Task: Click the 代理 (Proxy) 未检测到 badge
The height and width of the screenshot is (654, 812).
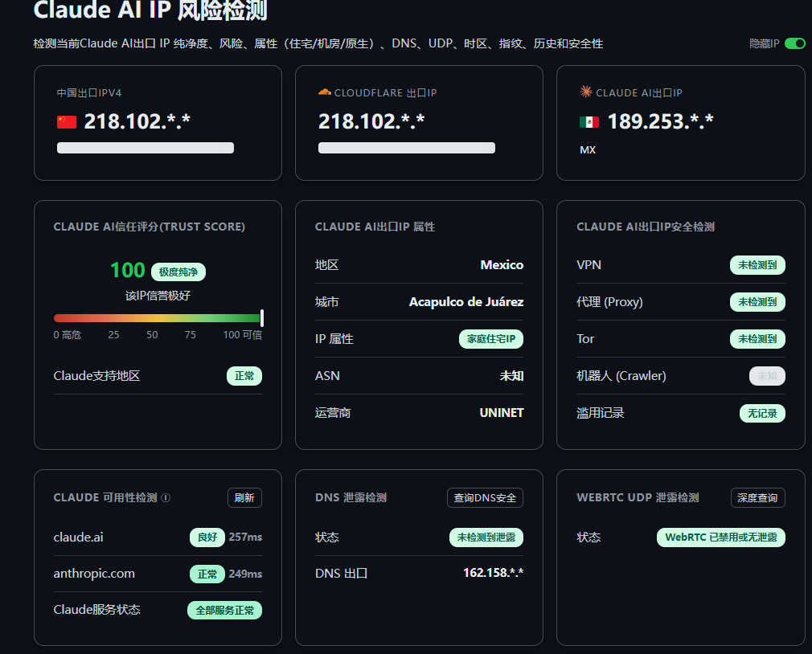Action: click(757, 301)
